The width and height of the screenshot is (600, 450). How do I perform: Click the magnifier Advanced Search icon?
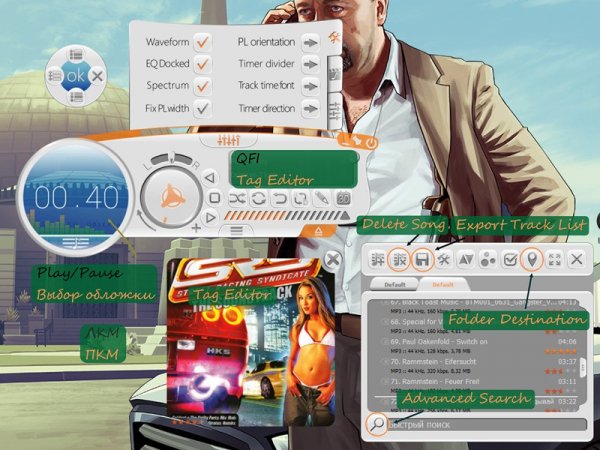pyautogui.click(x=377, y=424)
